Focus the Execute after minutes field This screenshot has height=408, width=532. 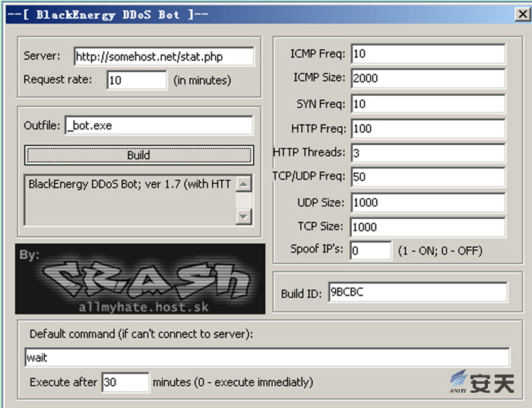click(x=125, y=382)
